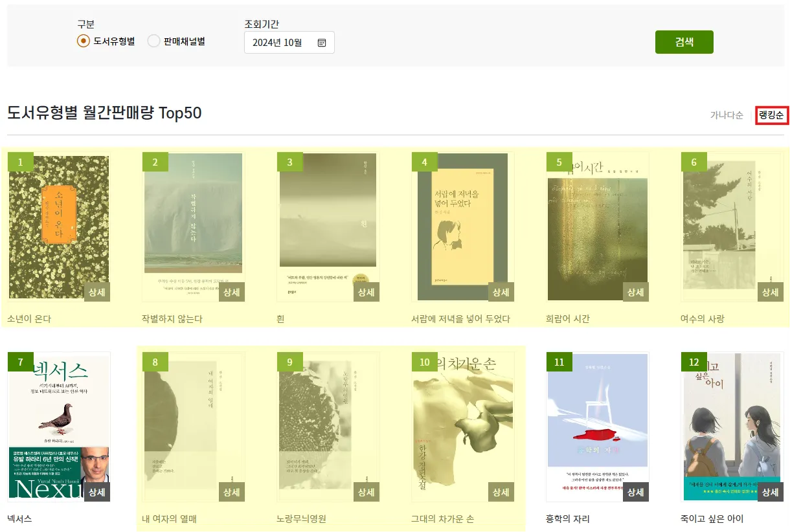The width and height of the screenshot is (790, 532).
Task: Click the rank 11 badge
Action: (559, 362)
